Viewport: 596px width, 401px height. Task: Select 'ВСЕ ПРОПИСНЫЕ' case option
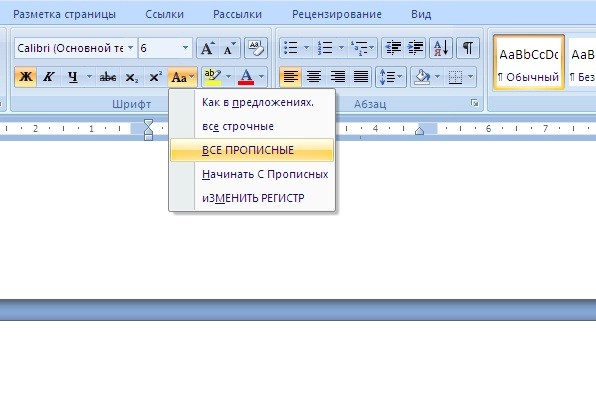[x=252, y=150]
